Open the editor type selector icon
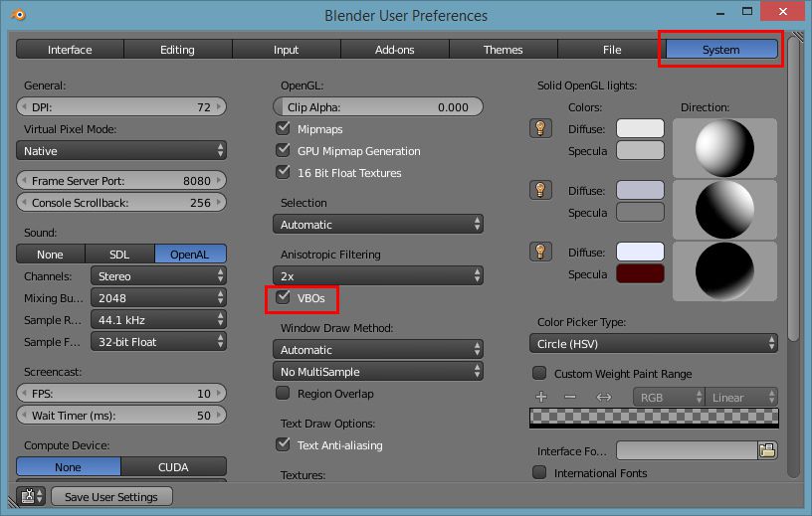Image resolution: width=812 pixels, height=516 pixels. pyautogui.click(x=31, y=496)
